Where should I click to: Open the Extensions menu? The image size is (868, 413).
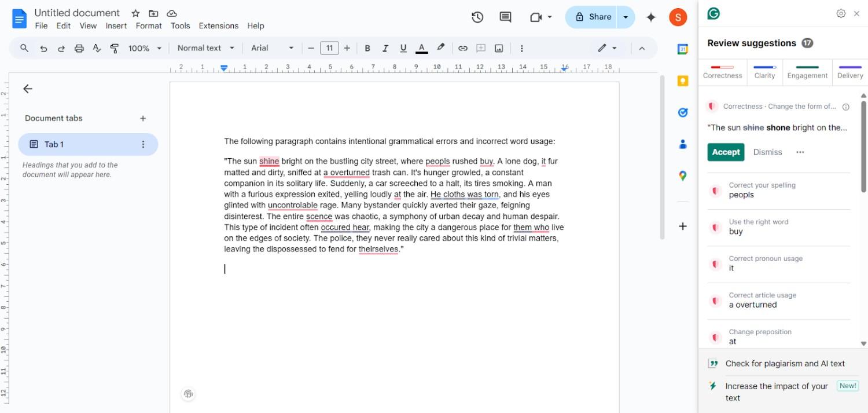tap(219, 25)
